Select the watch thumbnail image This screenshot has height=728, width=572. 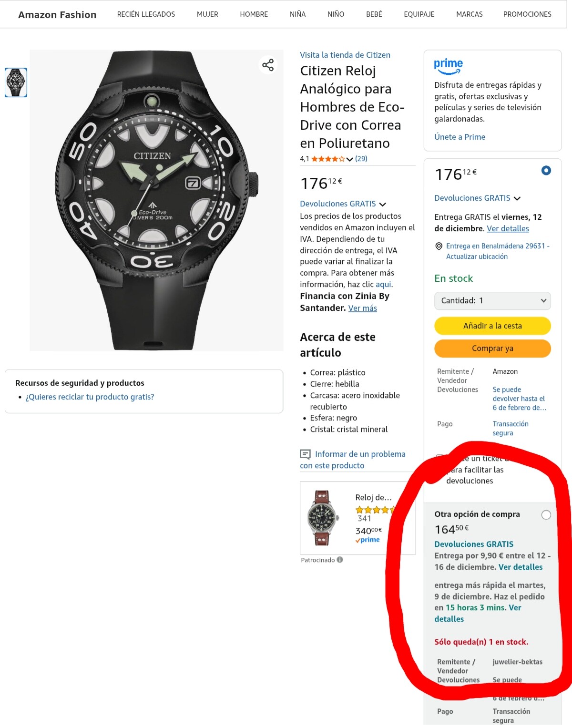pos(16,82)
